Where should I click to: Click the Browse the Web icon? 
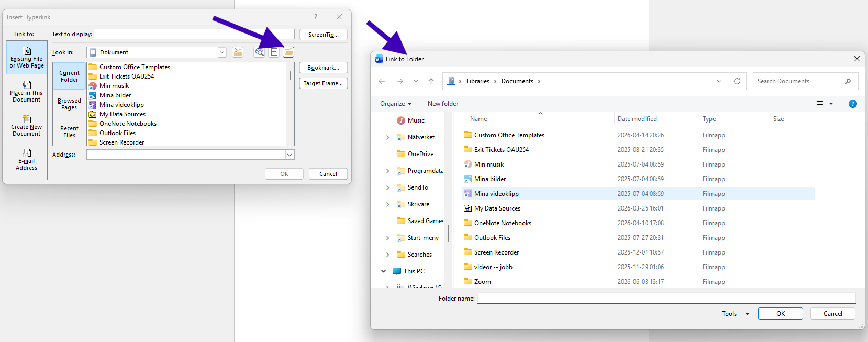tap(260, 52)
